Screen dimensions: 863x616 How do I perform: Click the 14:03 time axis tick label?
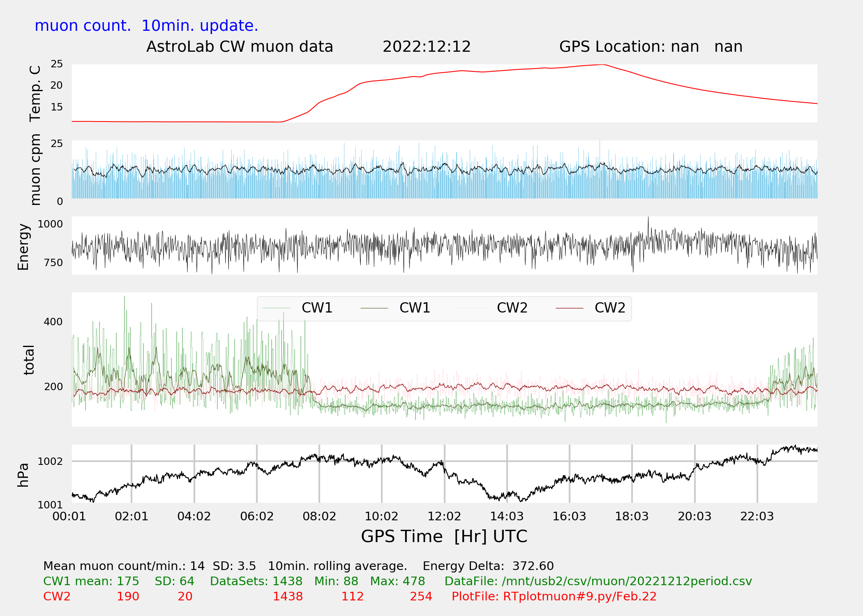[507, 517]
